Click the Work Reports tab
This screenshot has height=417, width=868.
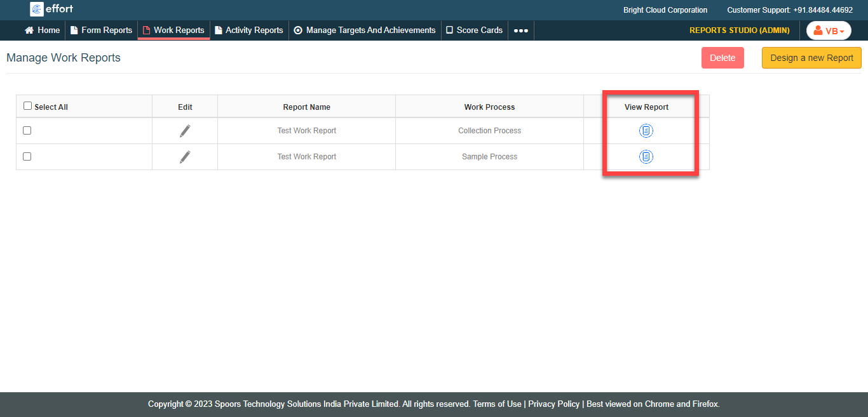coord(173,30)
